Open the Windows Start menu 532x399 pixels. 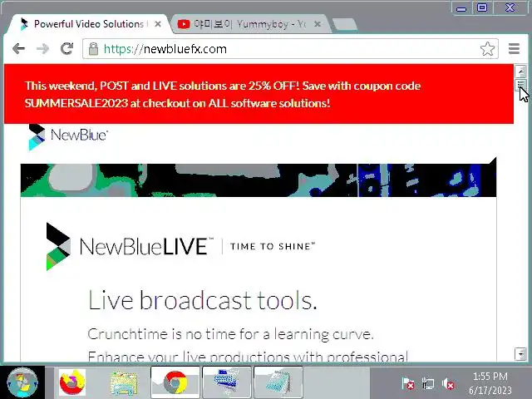(22, 382)
